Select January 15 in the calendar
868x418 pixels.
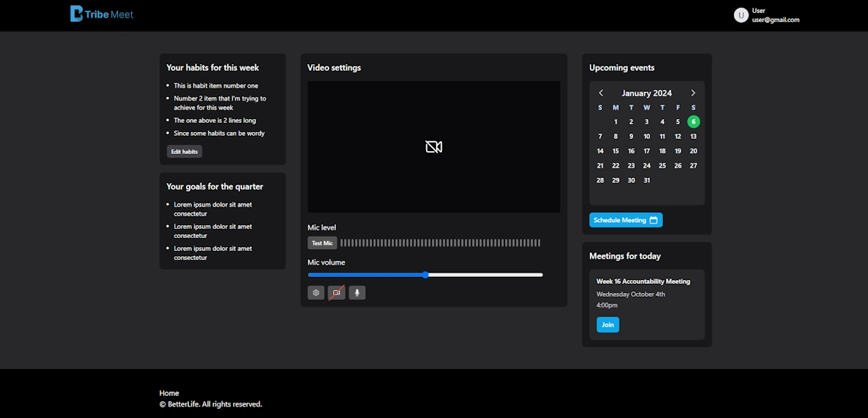pyautogui.click(x=616, y=151)
